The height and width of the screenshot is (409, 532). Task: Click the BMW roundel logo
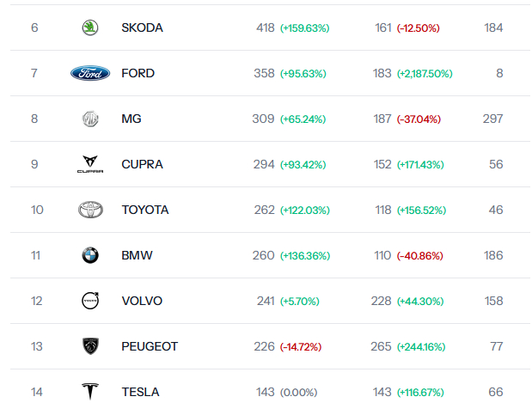[90, 255]
